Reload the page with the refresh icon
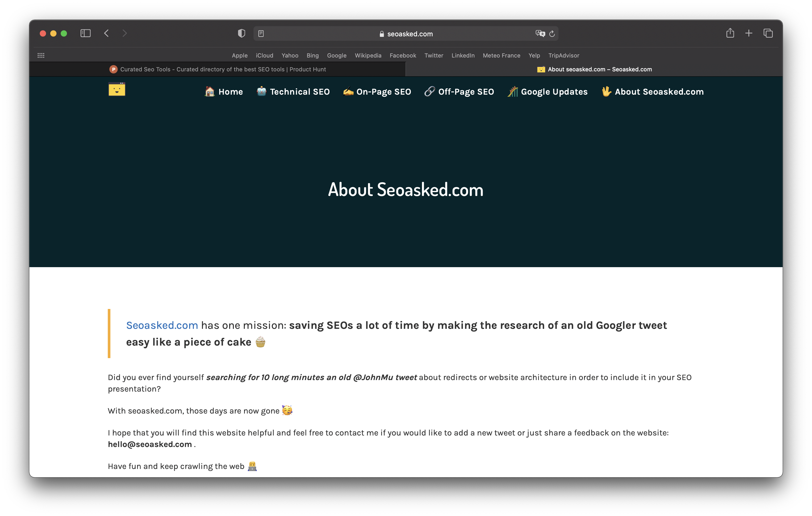 click(552, 34)
